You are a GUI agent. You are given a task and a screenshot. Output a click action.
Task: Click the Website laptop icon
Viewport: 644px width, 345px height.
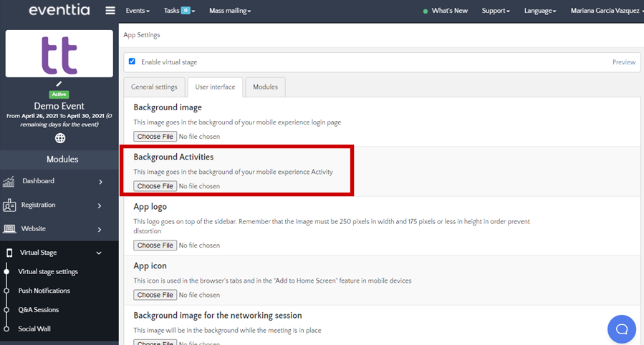pyautogui.click(x=9, y=229)
